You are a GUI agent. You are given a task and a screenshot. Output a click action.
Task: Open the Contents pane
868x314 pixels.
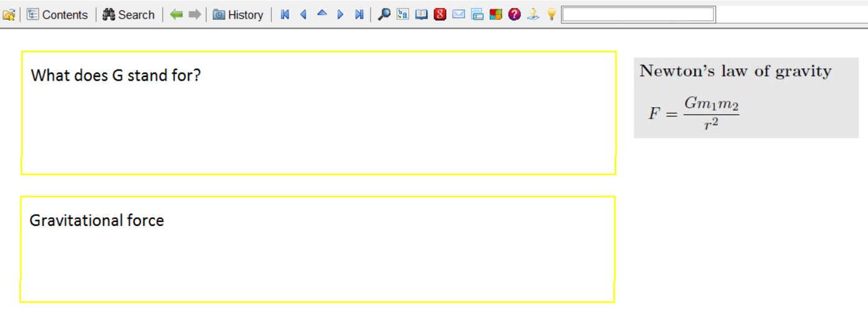tap(58, 14)
